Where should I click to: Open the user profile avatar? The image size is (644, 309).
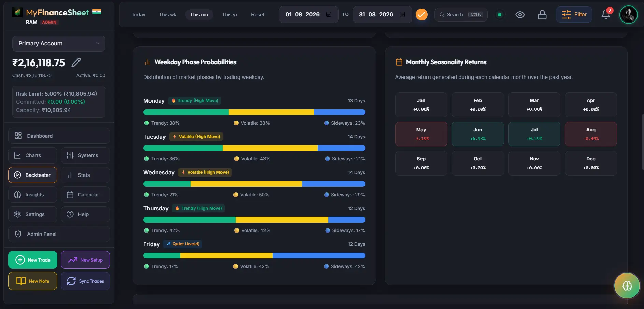[x=628, y=15]
